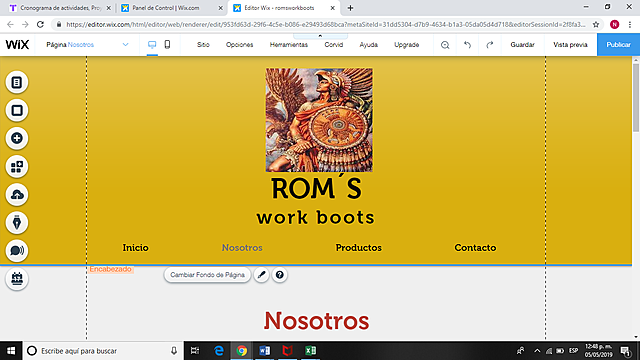
Task: Reload the browser page
Action: point(40,24)
